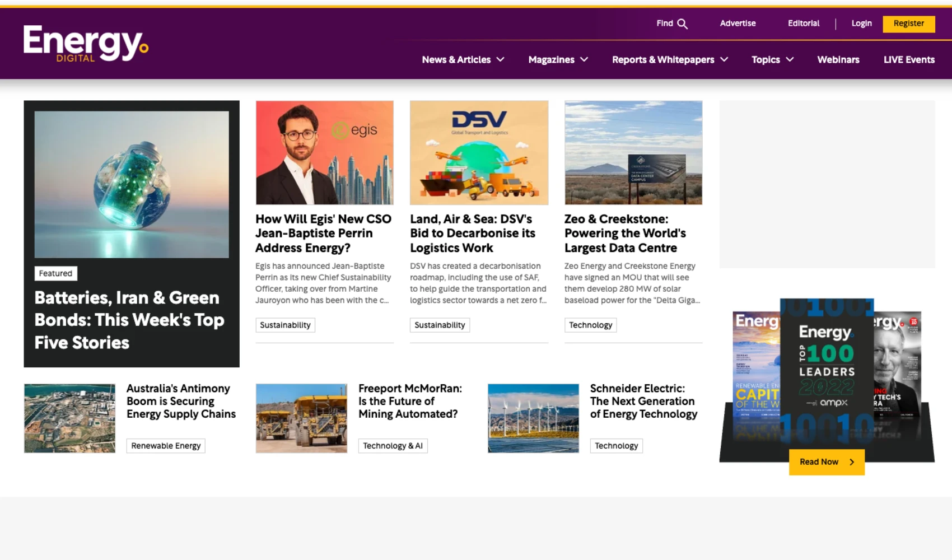Open the Reports & Whitepapers menu

670,59
